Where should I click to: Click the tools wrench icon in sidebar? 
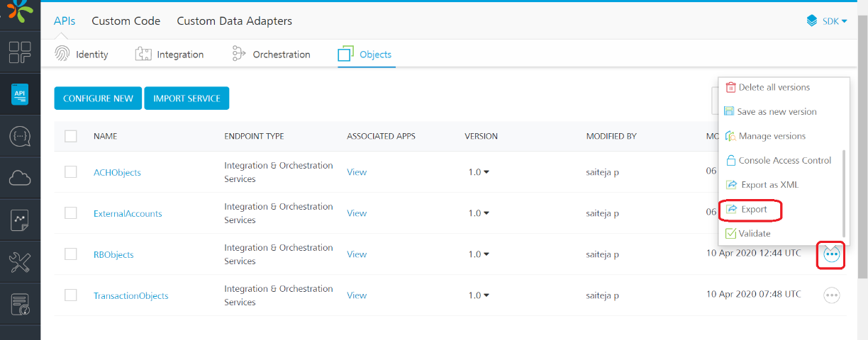20,263
